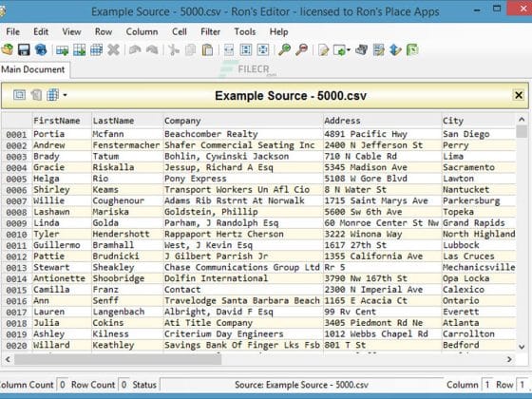
Task: Select cell 'Dolfin International'
Action: [243, 278]
